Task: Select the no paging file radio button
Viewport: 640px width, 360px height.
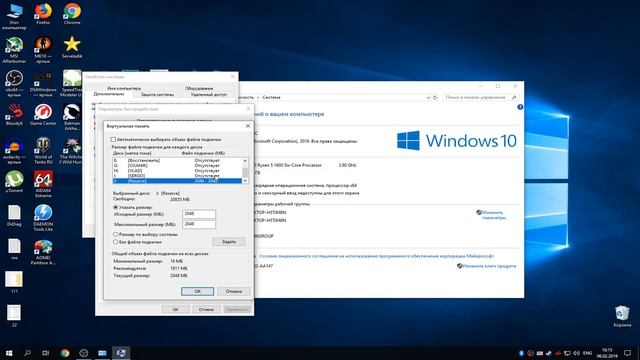Action: click(116, 242)
